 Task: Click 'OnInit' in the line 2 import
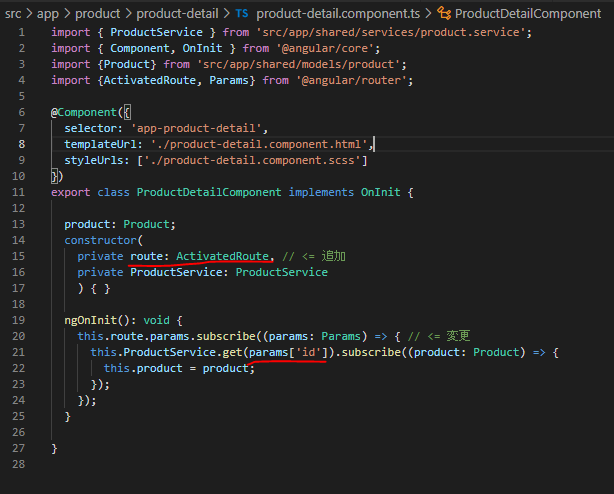point(202,48)
